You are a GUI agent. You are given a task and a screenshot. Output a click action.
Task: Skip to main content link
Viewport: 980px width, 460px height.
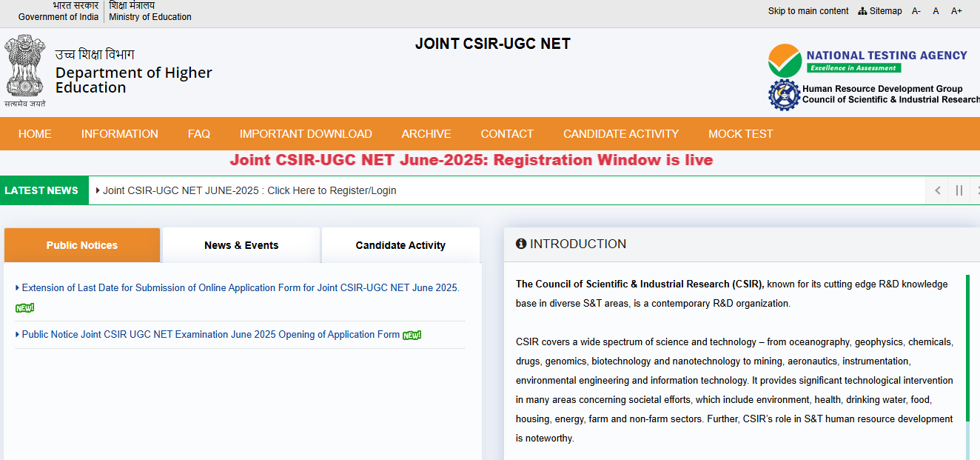(808, 11)
